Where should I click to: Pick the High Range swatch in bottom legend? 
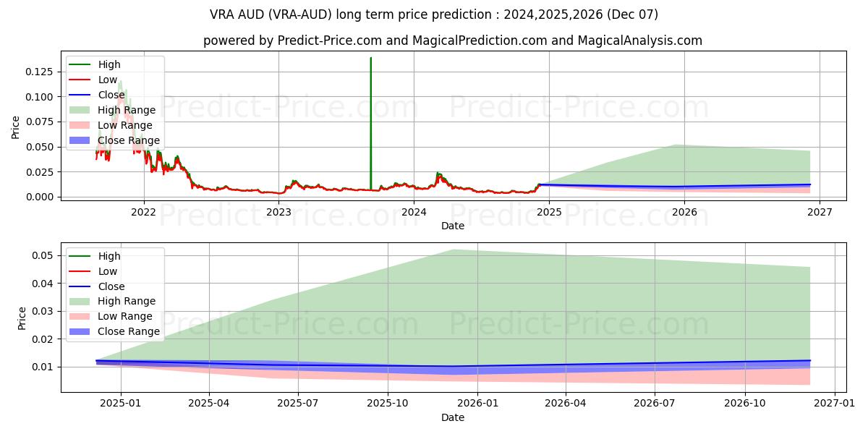click(80, 301)
